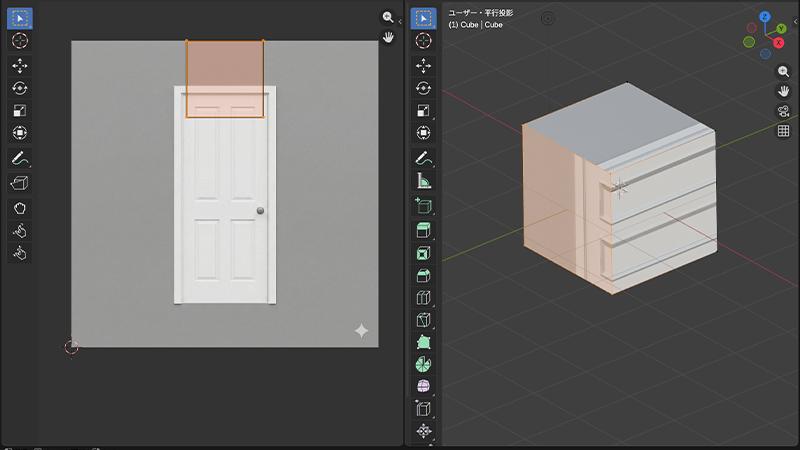Open the Extrude Region tool variants

(x=423, y=230)
